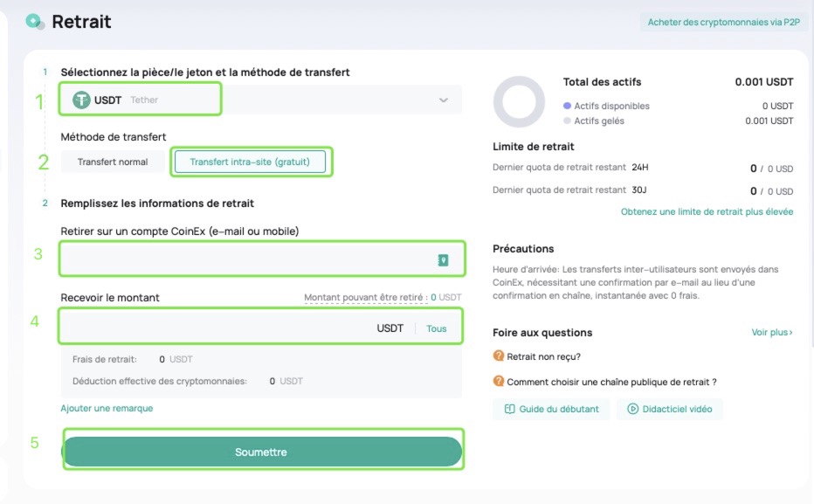Open Ajouter une remarque link
Viewport: 814px width, 504px height.
(x=107, y=409)
